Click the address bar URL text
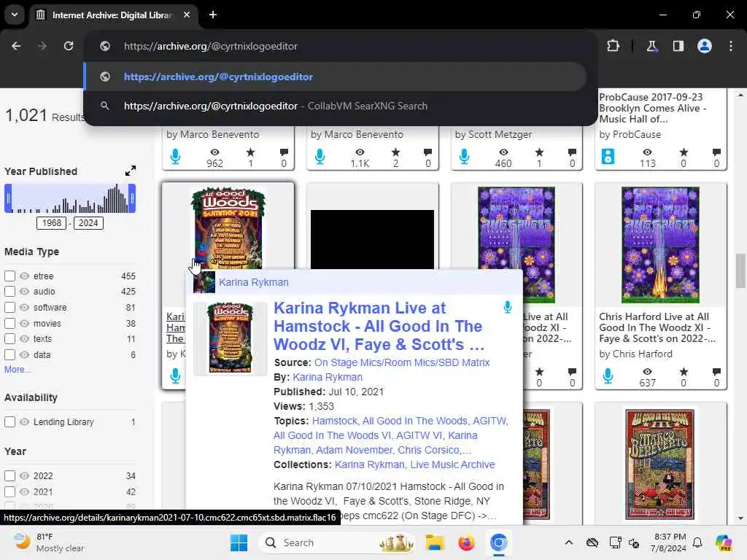The height and width of the screenshot is (560, 747). (x=211, y=46)
